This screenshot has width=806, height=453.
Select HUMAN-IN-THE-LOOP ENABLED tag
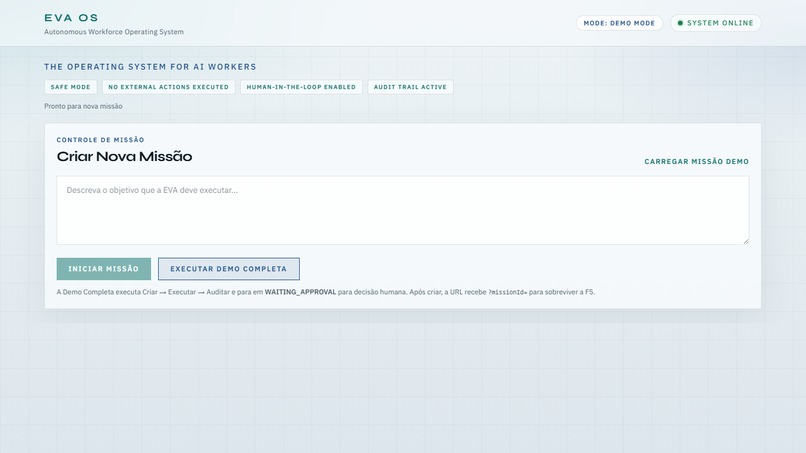click(301, 87)
